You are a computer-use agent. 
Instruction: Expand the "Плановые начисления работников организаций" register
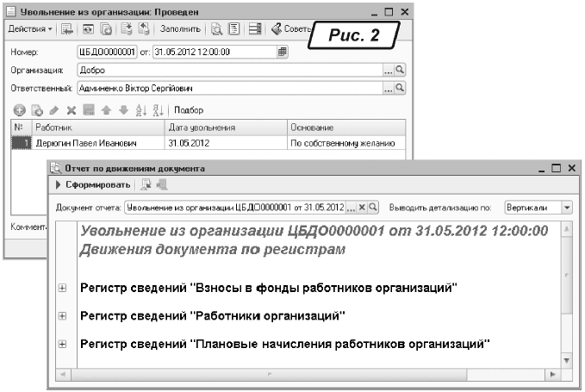click(x=62, y=345)
